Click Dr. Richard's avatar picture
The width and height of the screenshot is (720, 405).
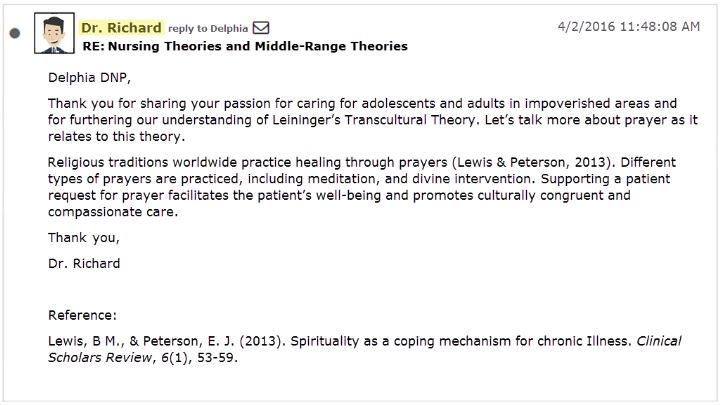(54, 33)
